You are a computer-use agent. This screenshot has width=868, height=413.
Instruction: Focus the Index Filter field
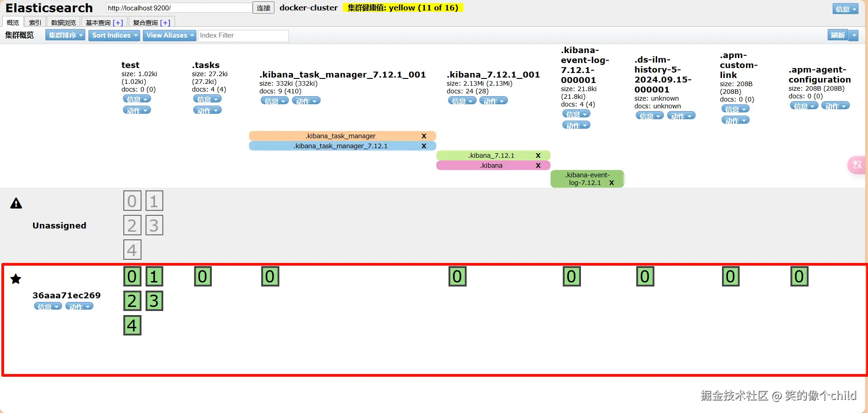(244, 35)
